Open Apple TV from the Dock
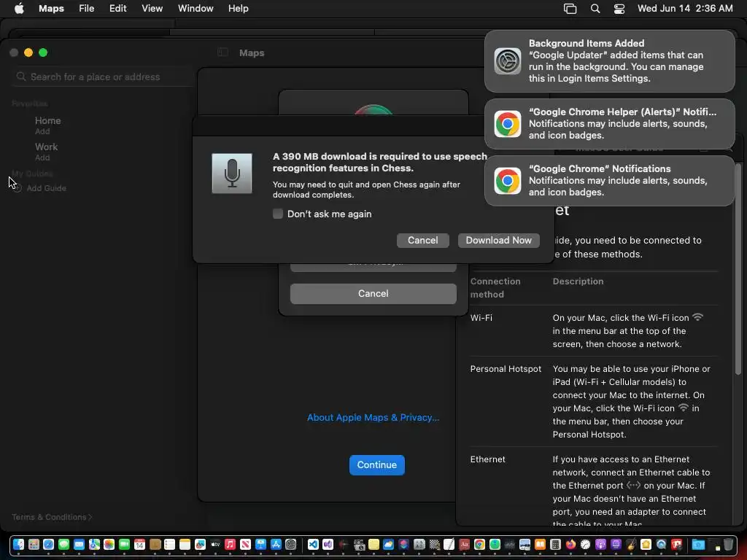Screen dimensions: 747x560 coord(215,544)
